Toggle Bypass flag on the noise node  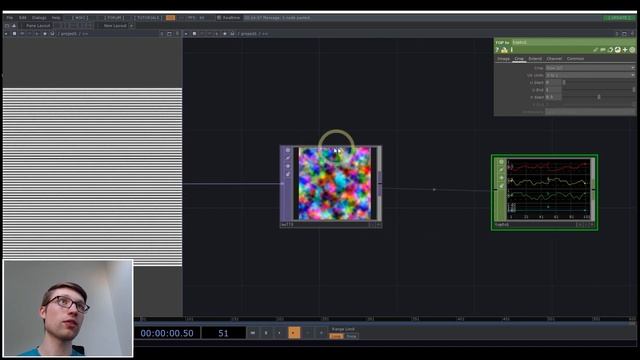(288, 166)
